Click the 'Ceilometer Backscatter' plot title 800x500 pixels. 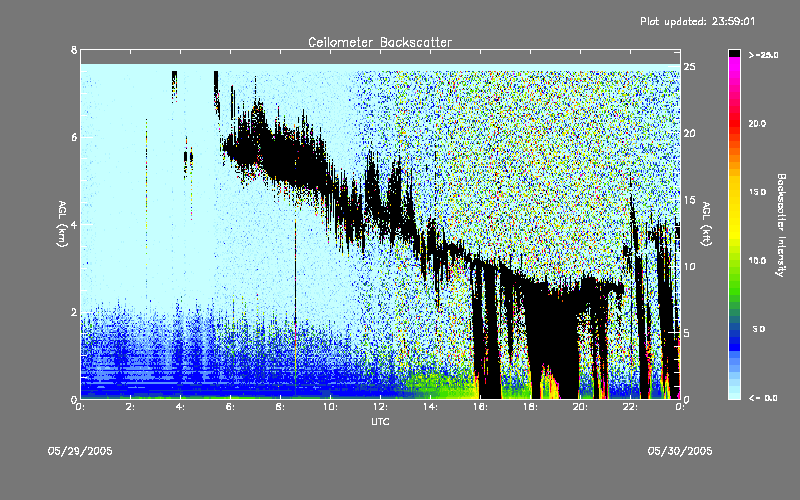pos(380,42)
